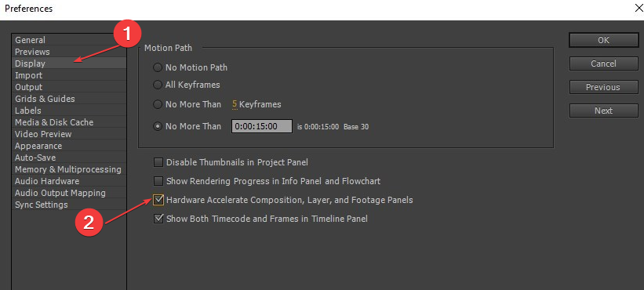The image size is (644, 290).
Task: Uncheck Hardware Accelerate Composition panels checkbox
Action: click(158, 200)
